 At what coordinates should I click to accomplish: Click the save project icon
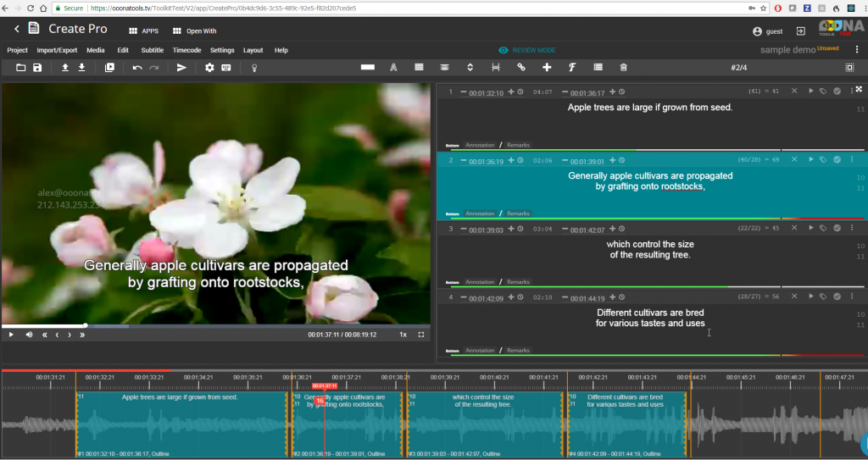tap(37, 68)
